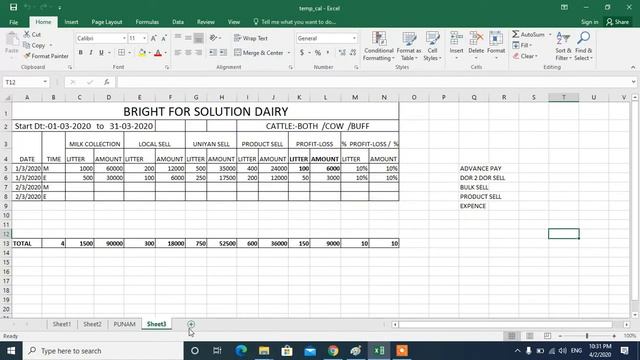
Task: Apply Accounting Number Format ($)
Action: 302,53
